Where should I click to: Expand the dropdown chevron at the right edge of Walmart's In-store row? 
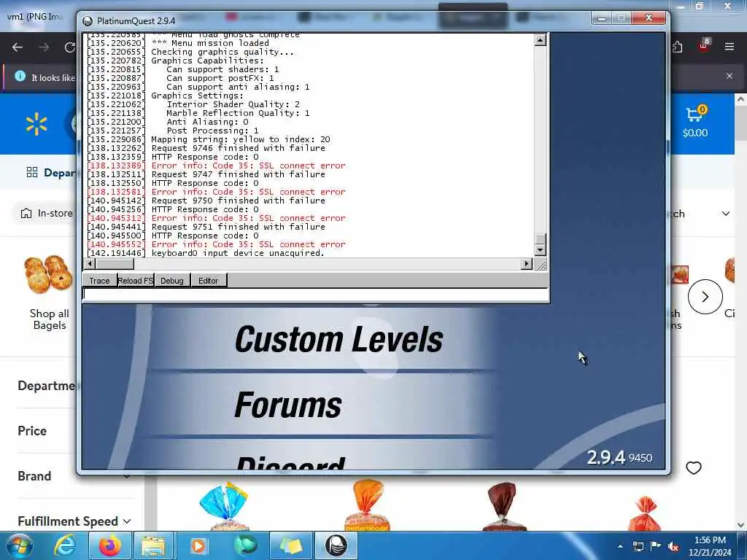tap(726, 214)
